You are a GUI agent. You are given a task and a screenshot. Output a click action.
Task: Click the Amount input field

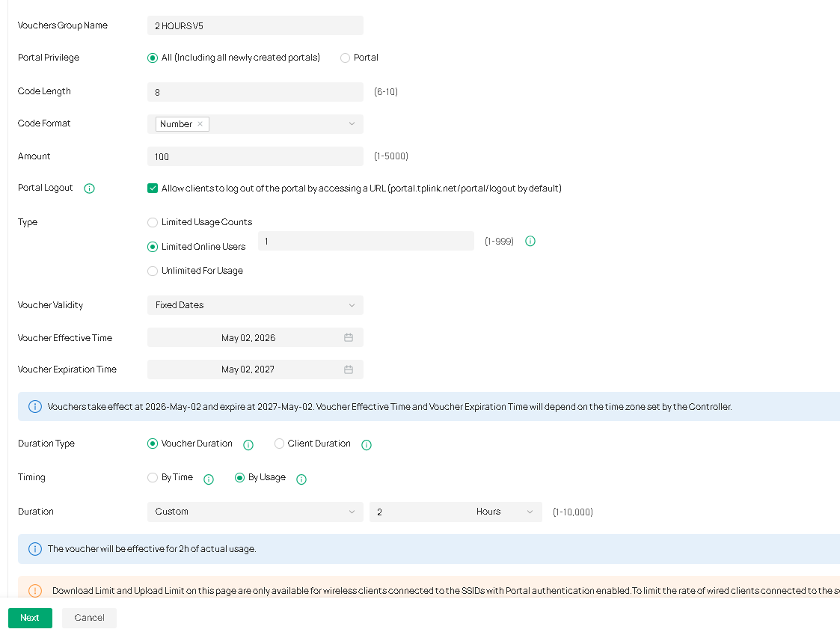point(255,156)
